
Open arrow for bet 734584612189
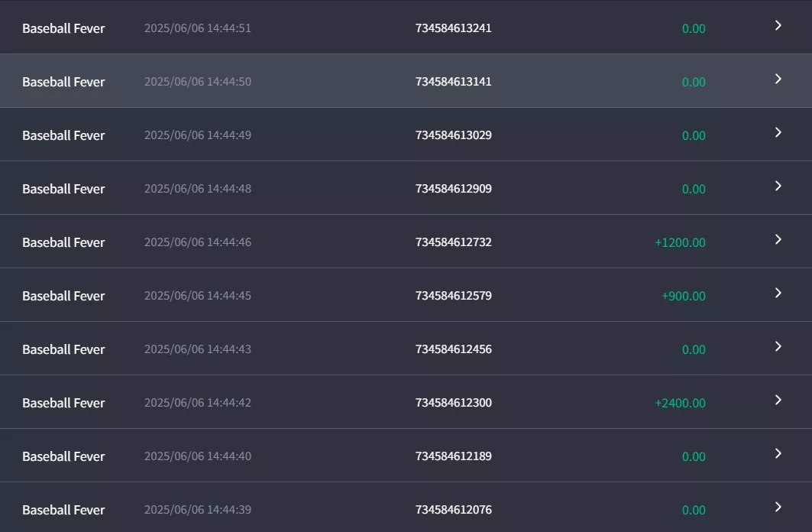(x=778, y=454)
